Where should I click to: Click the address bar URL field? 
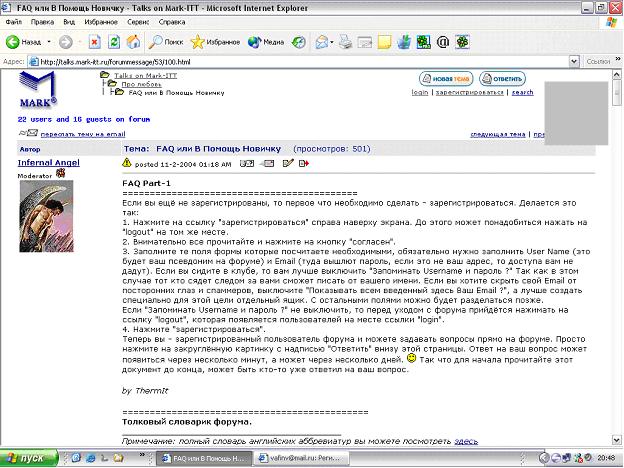pyautogui.click(x=298, y=62)
